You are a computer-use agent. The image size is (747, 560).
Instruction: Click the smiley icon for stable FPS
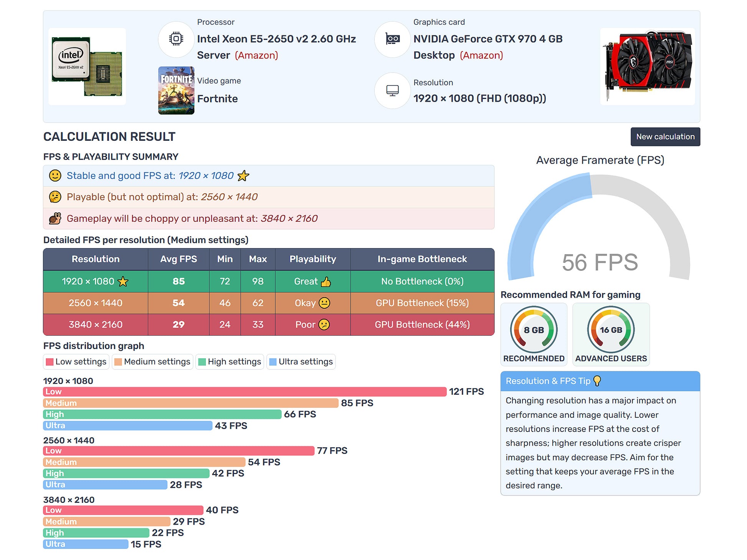point(55,176)
